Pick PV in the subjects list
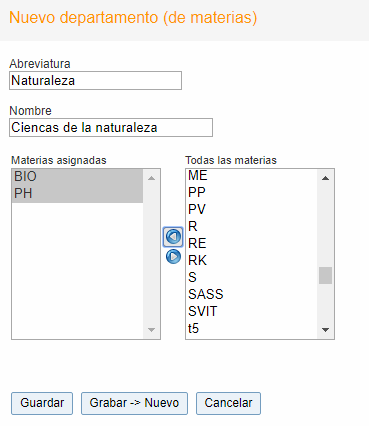This screenshot has height=426, width=369. tap(251, 209)
